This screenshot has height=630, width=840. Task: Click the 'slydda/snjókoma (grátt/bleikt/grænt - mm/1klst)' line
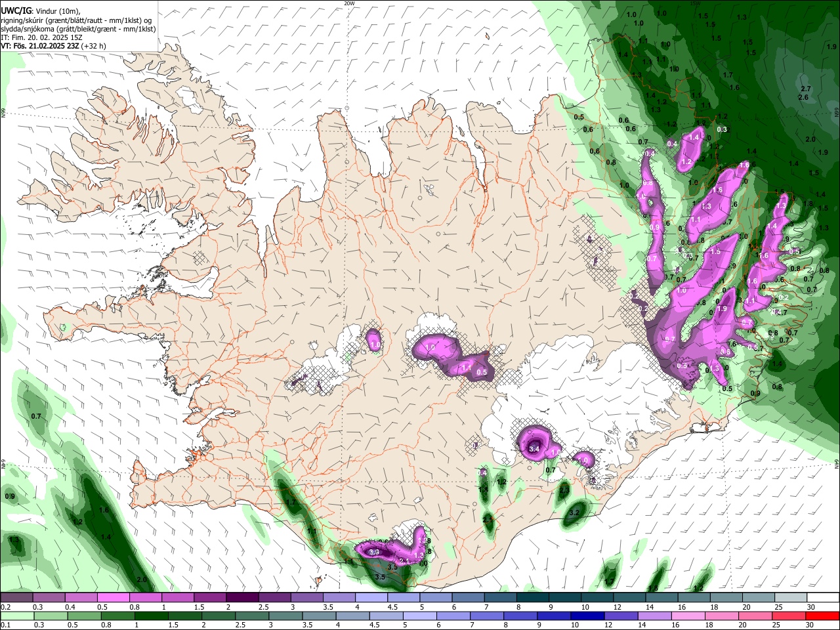pyautogui.click(x=78, y=29)
